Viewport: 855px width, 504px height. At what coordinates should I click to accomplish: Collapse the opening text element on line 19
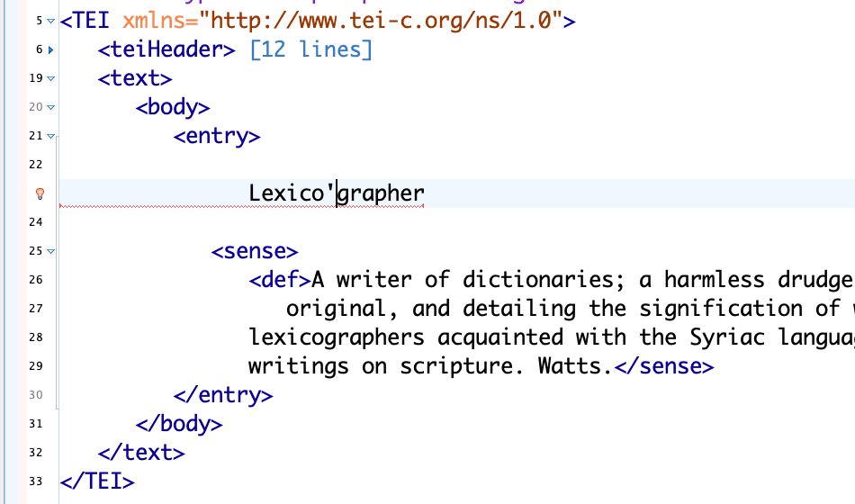pyautogui.click(x=51, y=78)
